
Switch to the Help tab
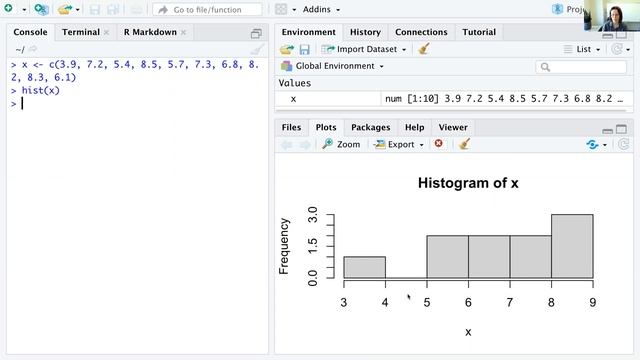(415, 127)
